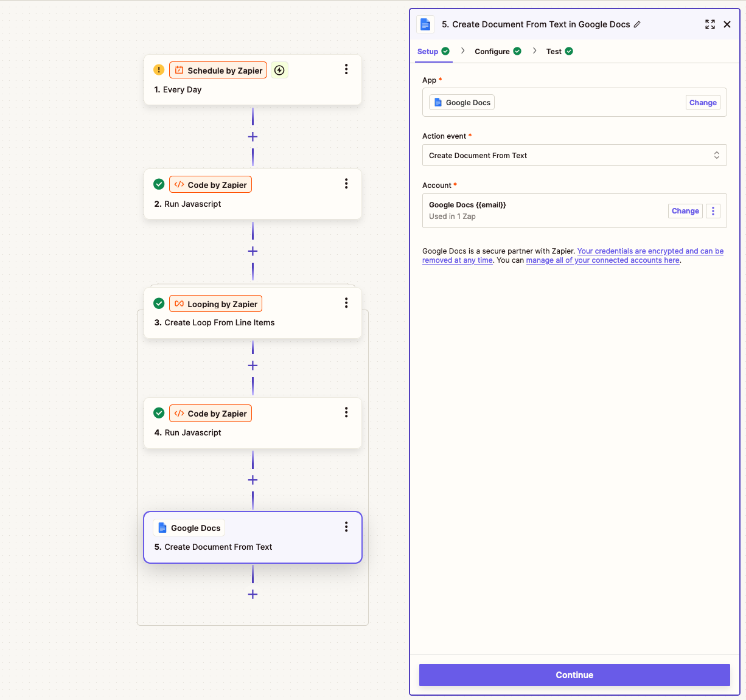
Task: Click the Code by Zapier badge on step 2
Action: (x=211, y=185)
